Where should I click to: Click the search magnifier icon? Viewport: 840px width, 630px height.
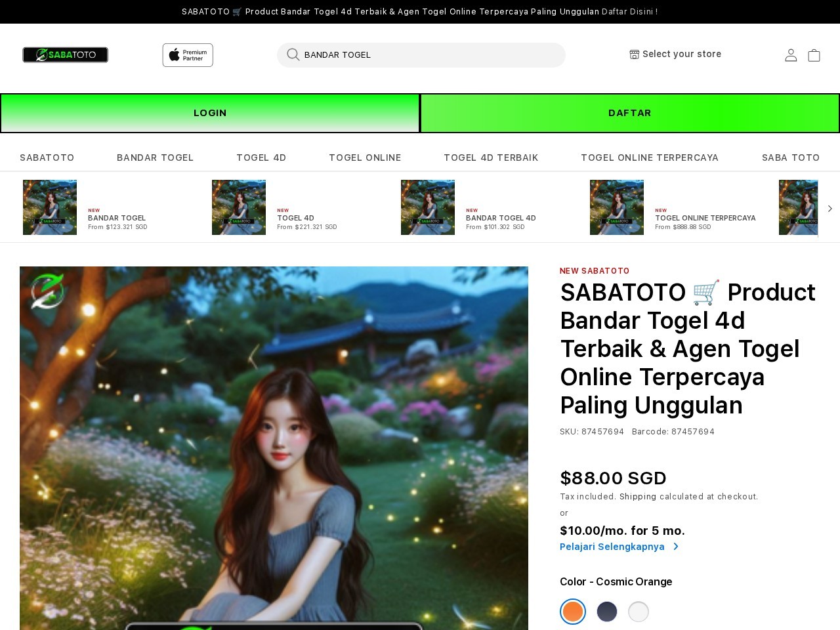293,55
